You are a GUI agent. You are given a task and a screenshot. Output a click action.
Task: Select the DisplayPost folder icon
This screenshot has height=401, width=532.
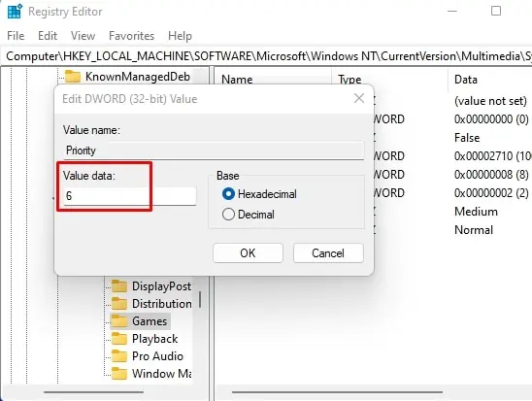coord(119,286)
